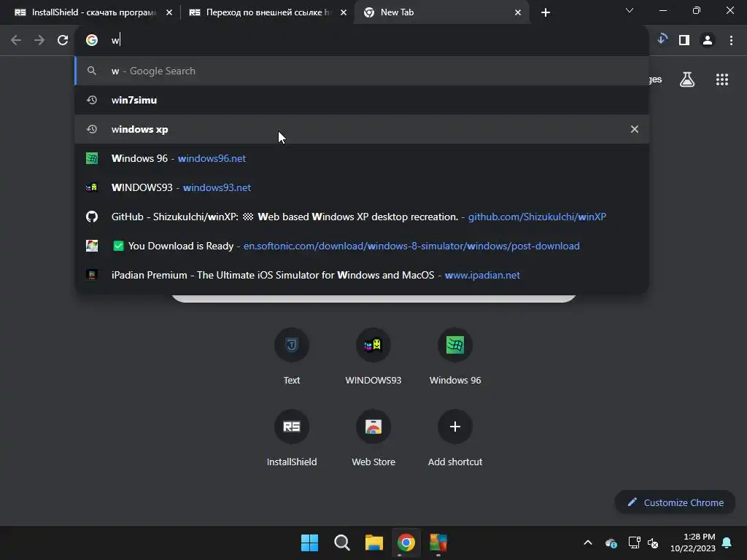
Task: Open the downloads icon in toolbar
Action: click(x=662, y=40)
